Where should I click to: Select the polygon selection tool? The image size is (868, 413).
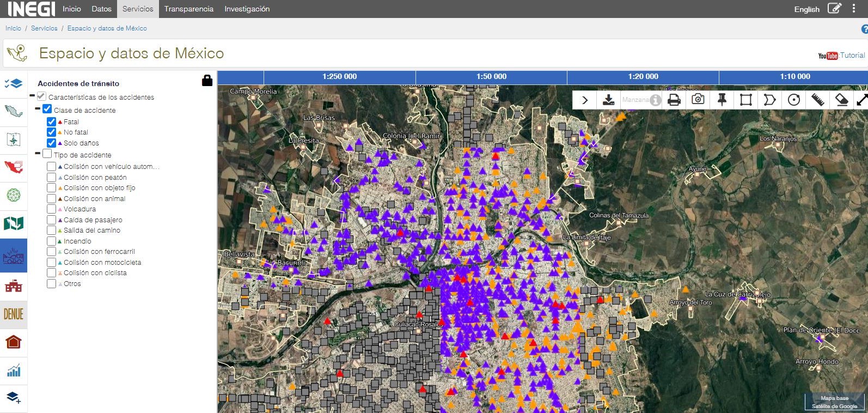770,100
